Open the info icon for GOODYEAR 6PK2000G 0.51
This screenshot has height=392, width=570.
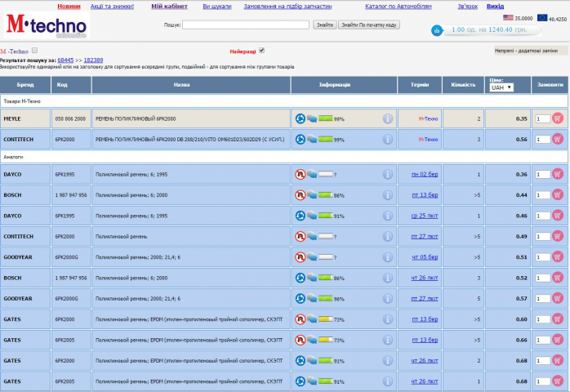388,257
